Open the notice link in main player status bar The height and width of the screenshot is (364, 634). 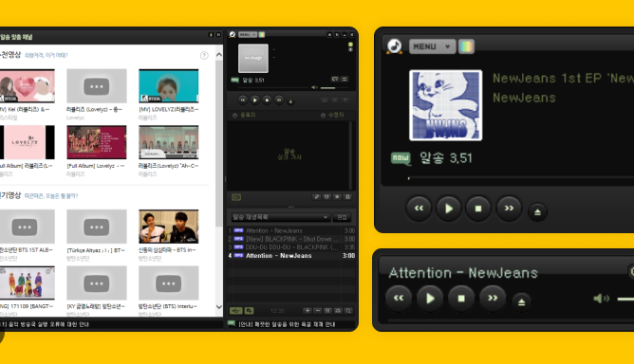[x=287, y=324]
